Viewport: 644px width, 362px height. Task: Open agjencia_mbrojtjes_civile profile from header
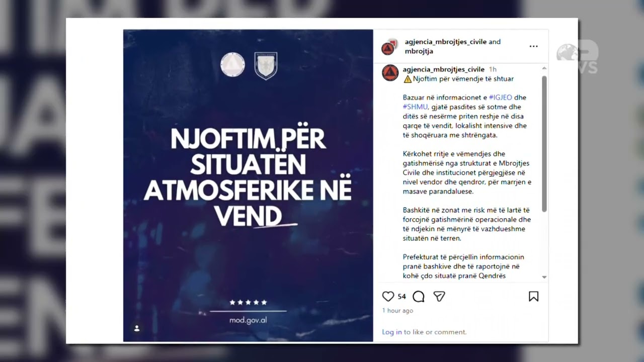(445, 42)
